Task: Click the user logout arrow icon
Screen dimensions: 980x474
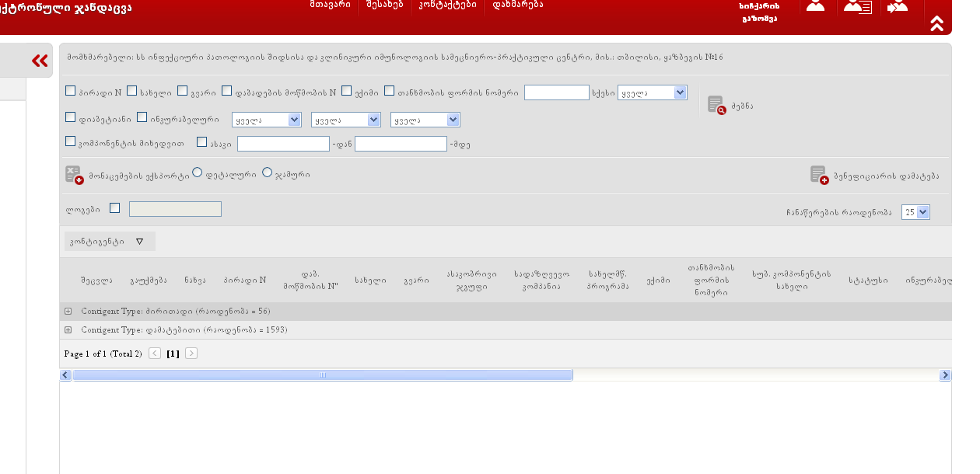Action: pos(898,7)
